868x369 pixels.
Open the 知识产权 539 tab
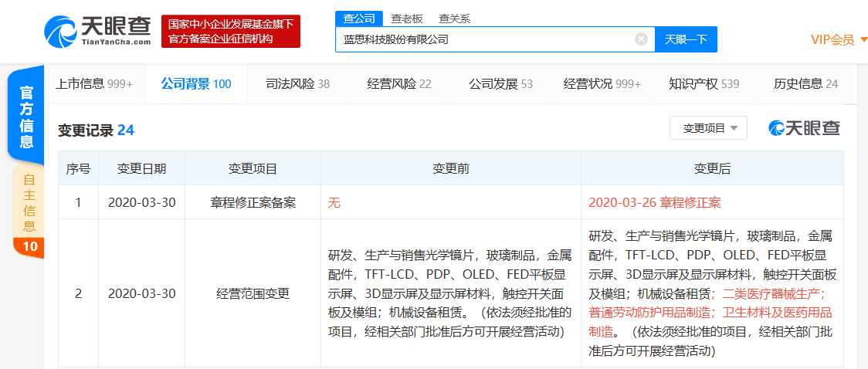[704, 84]
